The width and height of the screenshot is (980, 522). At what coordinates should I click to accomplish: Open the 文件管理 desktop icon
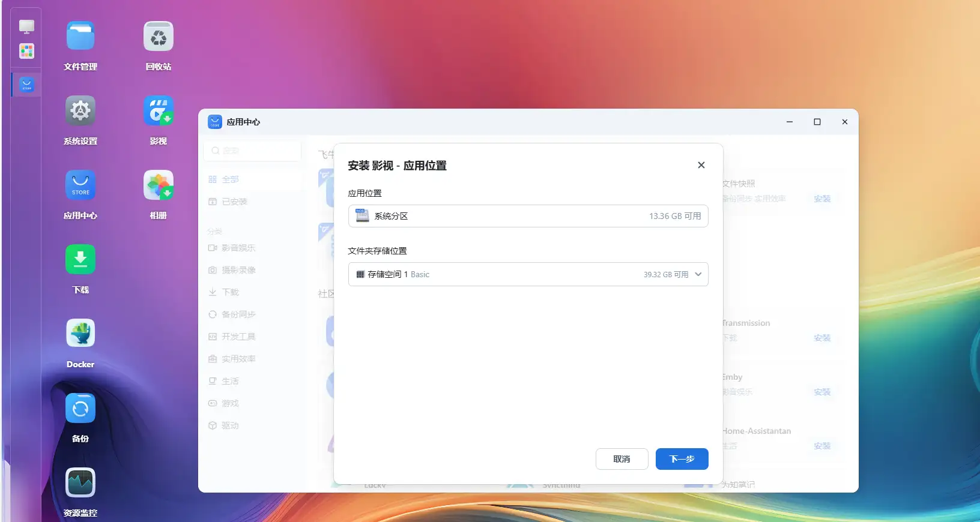(x=80, y=37)
